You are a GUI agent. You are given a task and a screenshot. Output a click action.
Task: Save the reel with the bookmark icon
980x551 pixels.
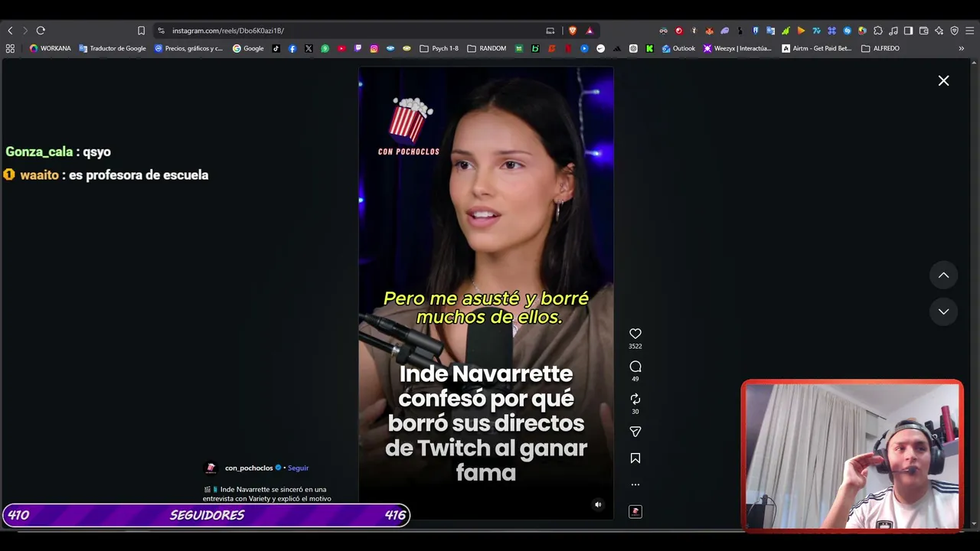click(x=635, y=458)
